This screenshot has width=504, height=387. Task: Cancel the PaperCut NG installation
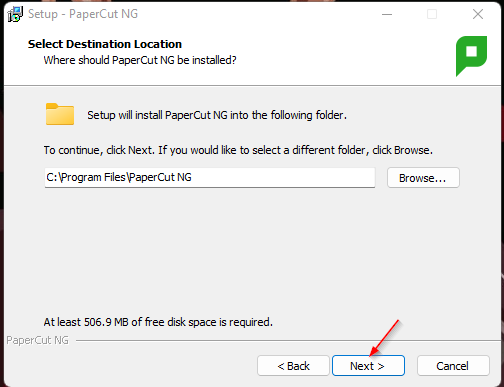453,366
